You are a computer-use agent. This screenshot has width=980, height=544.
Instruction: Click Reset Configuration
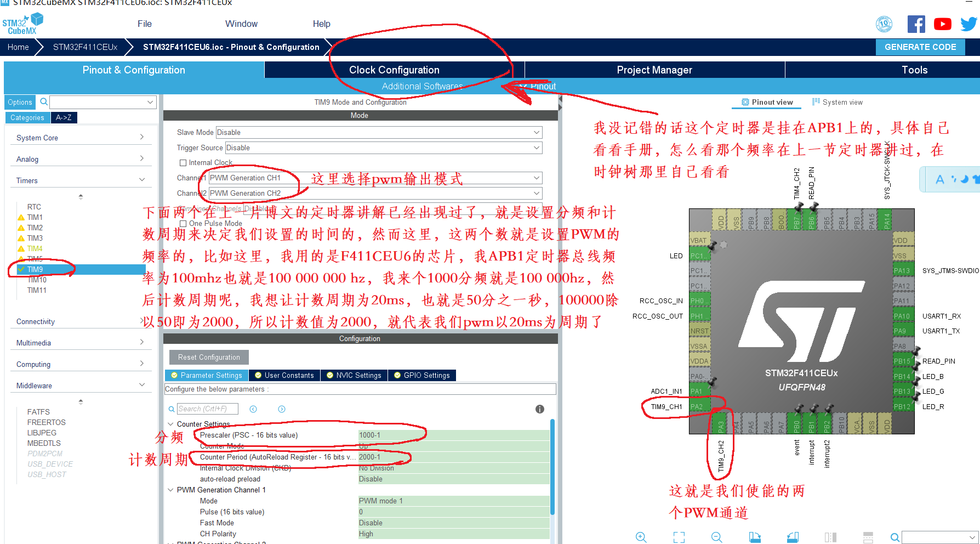[x=208, y=357]
